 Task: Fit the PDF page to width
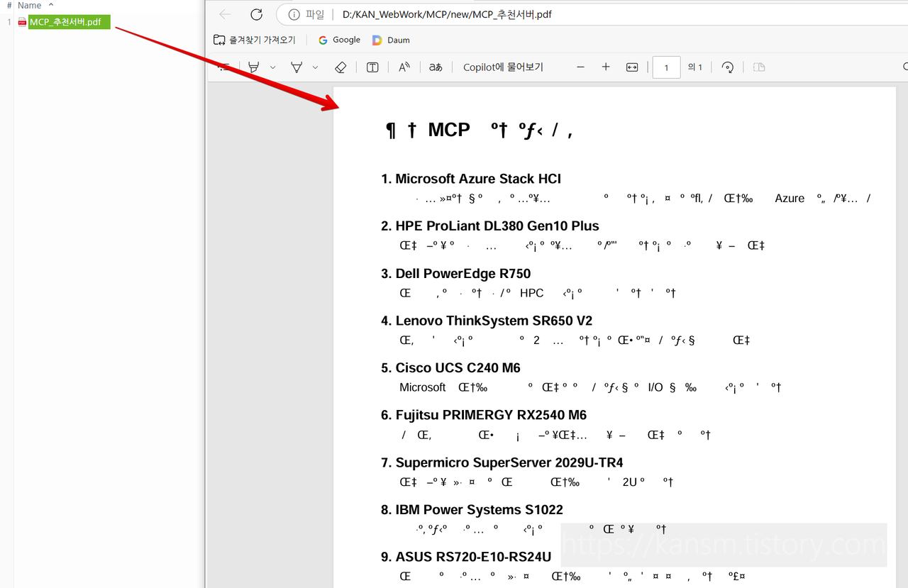pos(632,67)
